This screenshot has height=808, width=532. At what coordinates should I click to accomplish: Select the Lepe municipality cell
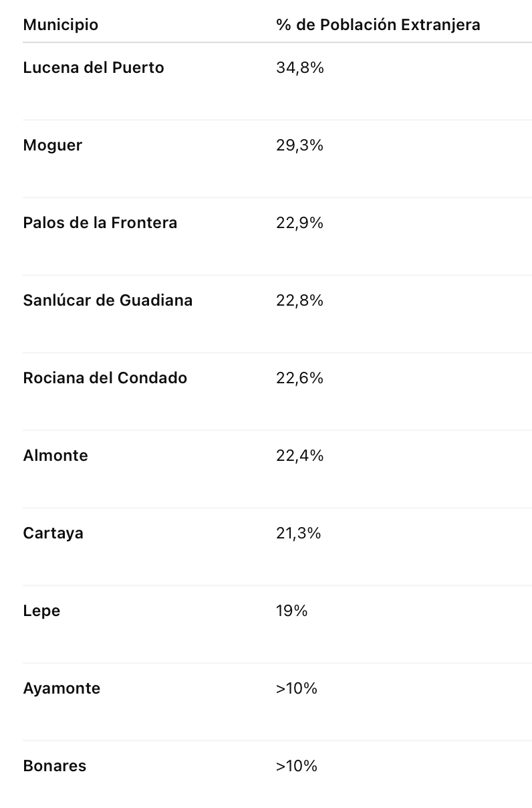41,611
